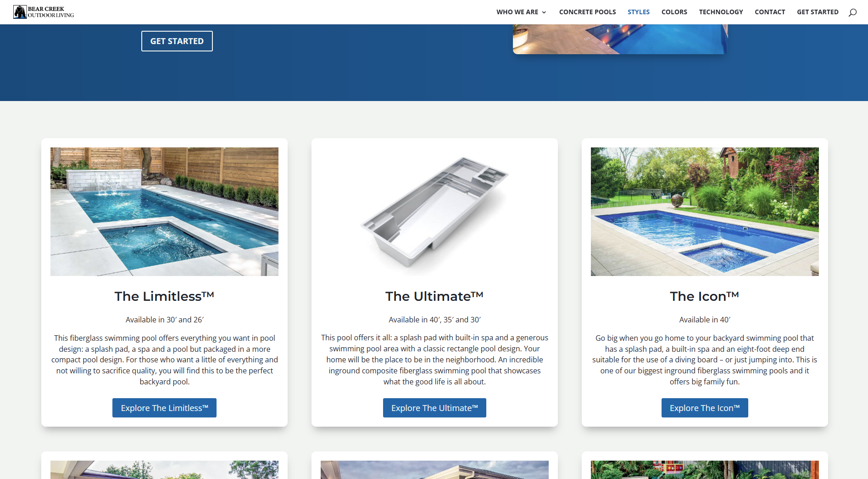Open The Ultimate pool shell image
Screen dimensions: 868x479
[434, 212]
